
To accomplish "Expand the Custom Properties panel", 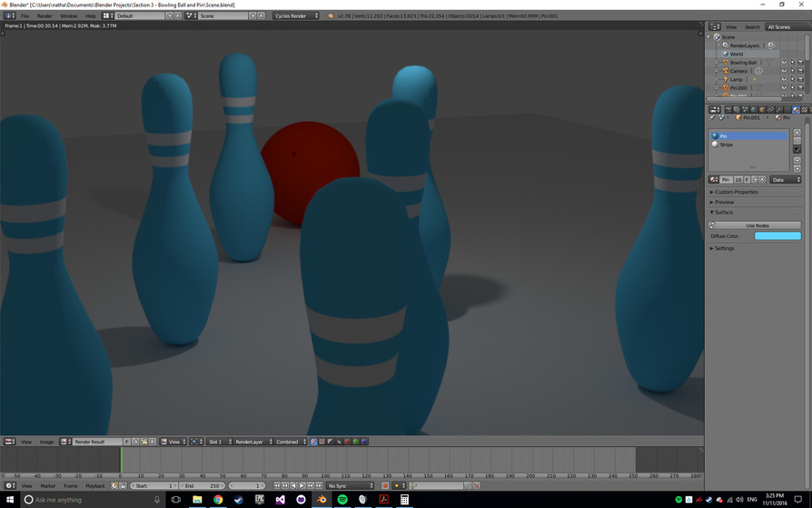I will [x=736, y=192].
